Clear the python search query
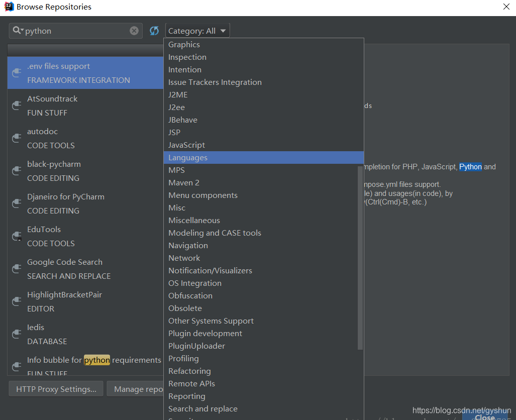 (x=134, y=31)
